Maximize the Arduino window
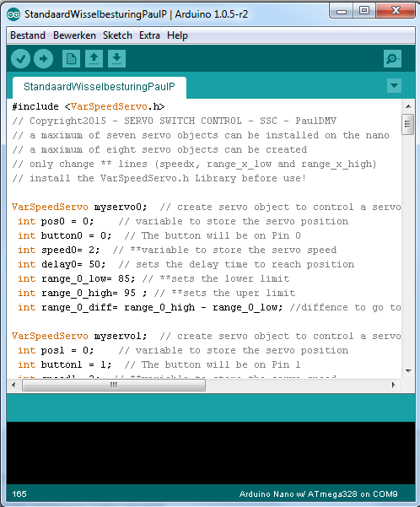The height and width of the screenshot is (507, 420). [364, 11]
